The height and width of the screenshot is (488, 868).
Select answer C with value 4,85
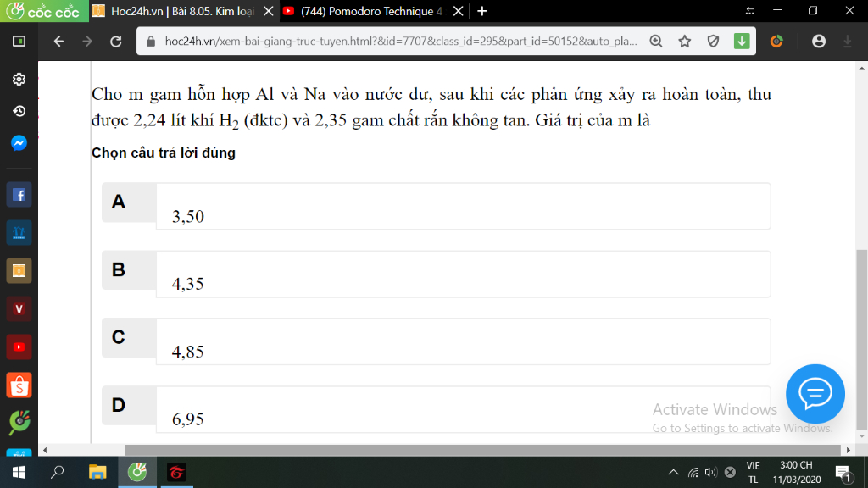tap(437, 342)
